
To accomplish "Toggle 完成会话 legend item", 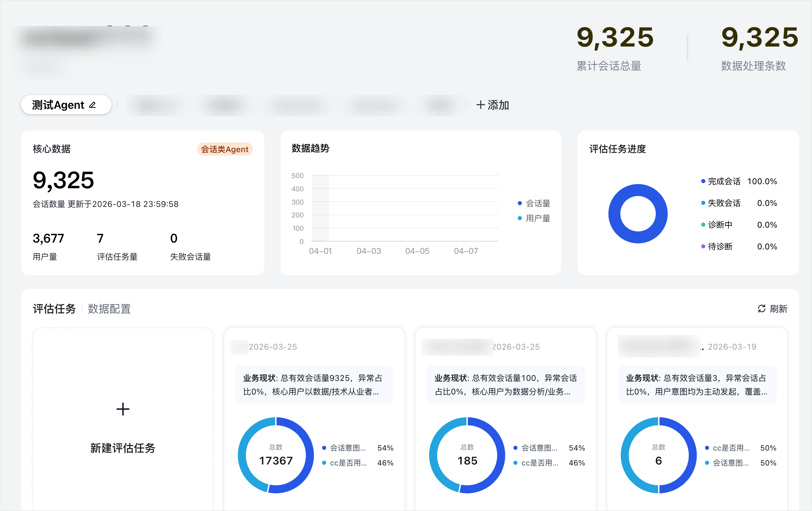I will [x=724, y=181].
